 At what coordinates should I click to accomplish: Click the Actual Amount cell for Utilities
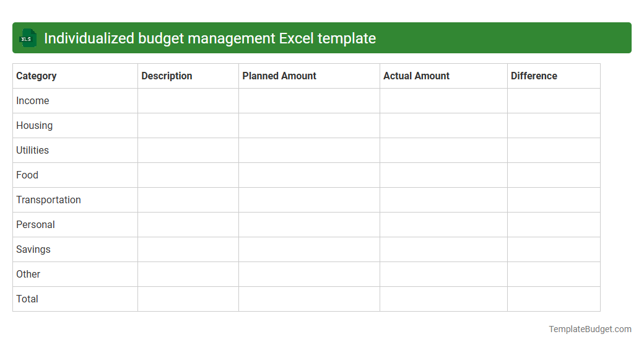click(443, 151)
